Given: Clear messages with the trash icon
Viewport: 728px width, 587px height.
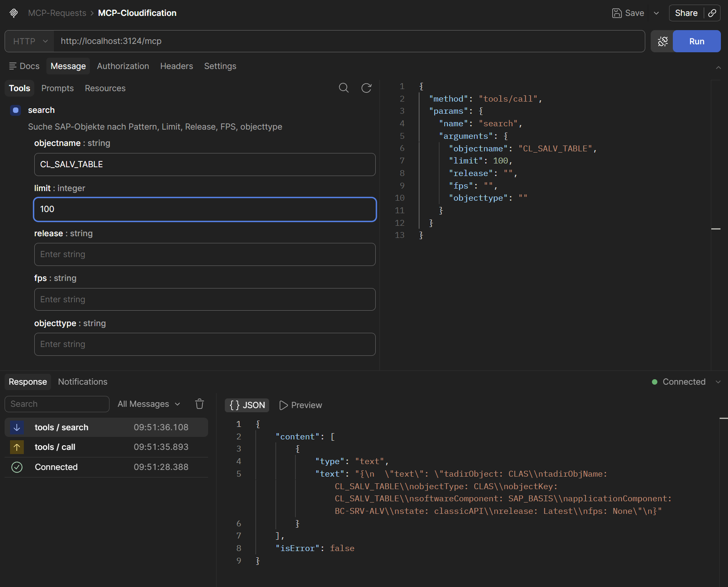Looking at the screenshot, I should 200,404.
